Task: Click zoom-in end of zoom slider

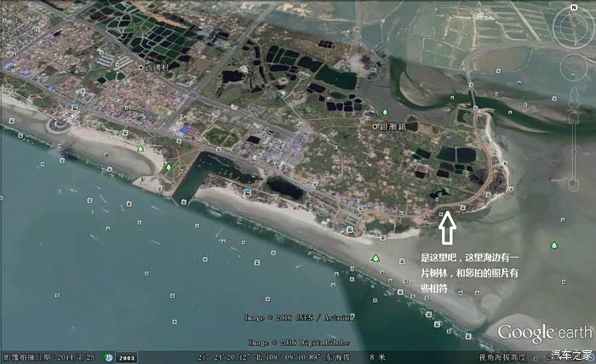Action: point(574,117)
